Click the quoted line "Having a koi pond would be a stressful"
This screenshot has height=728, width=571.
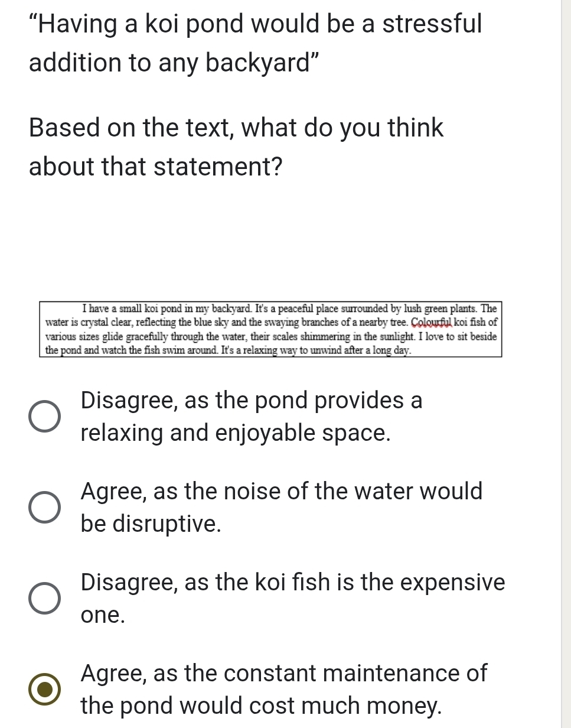[x=255, y=24]
